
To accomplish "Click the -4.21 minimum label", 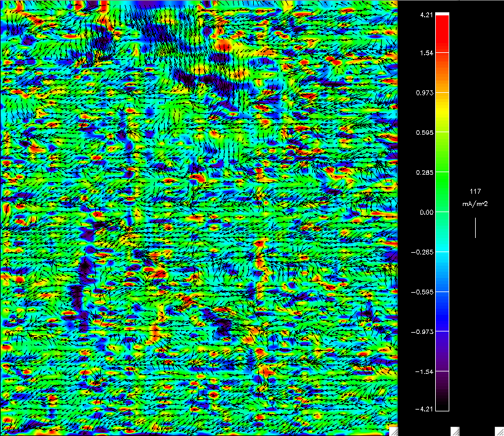I will 424,409.
